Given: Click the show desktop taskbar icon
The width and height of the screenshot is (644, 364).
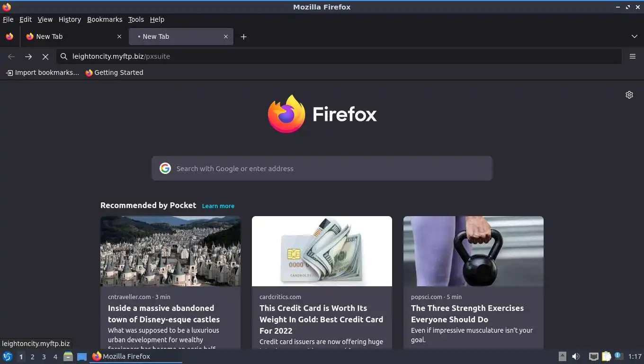Looking at the screenshot, I should click(82, 356).
